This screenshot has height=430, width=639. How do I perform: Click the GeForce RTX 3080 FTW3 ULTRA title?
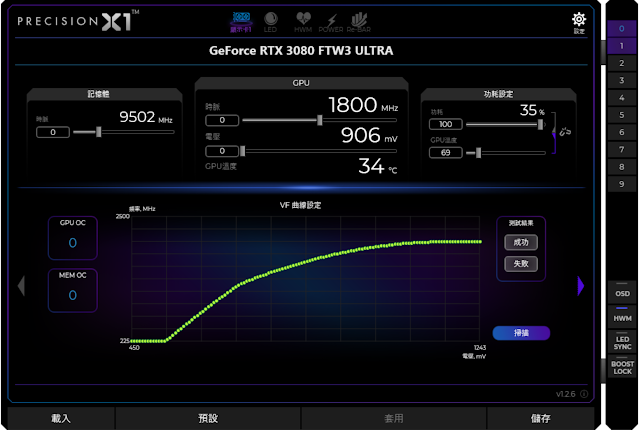click(301, 51)
